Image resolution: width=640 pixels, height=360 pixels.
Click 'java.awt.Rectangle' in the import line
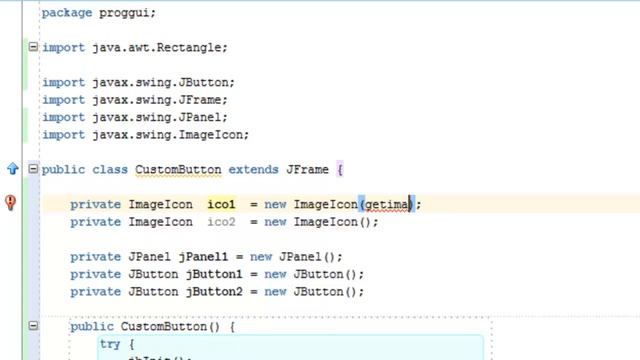pyautogui.click(x=157, y=48)
